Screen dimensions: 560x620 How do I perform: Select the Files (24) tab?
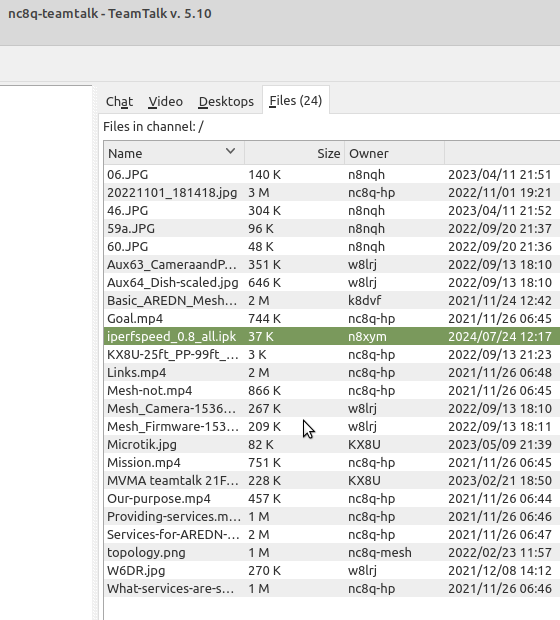pyautogui.click(x=296, y=100)
